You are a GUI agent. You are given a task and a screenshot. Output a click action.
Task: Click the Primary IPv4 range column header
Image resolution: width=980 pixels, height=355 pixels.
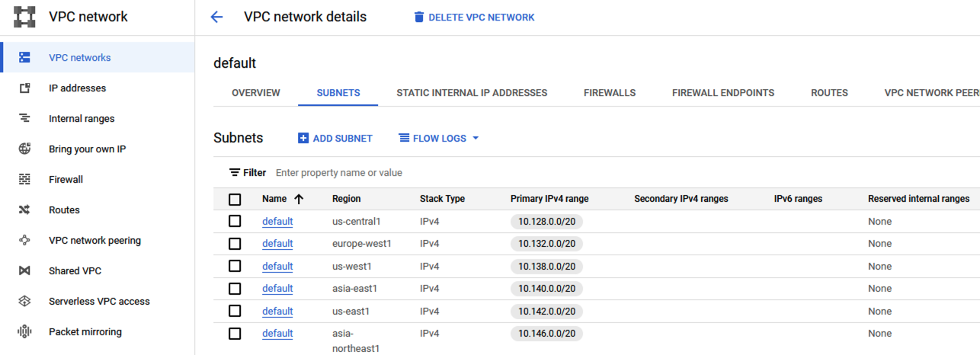(x=549, y=199)
